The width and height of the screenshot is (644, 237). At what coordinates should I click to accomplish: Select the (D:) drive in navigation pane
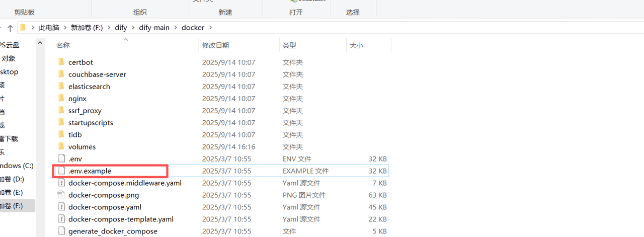pyautogui.click(x=12, y=179)
